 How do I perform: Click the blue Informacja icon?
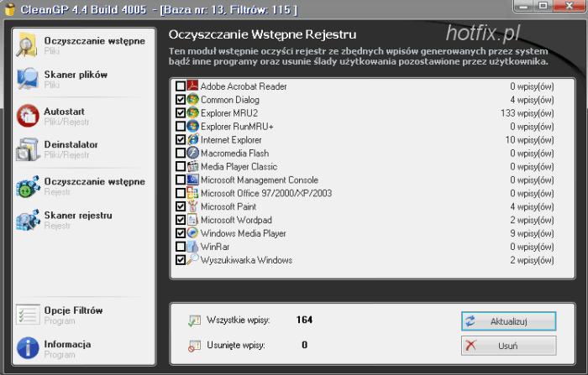click(28, 348)
